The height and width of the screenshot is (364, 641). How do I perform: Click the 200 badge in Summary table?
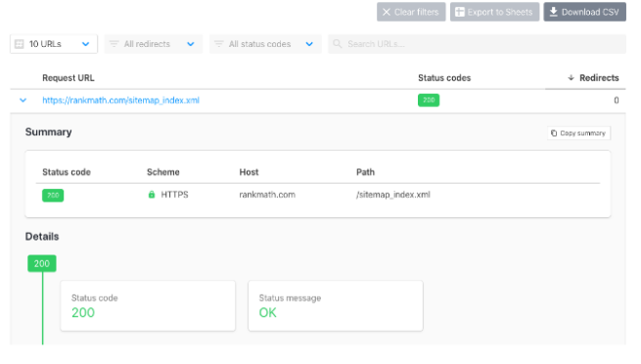point(53,196)
